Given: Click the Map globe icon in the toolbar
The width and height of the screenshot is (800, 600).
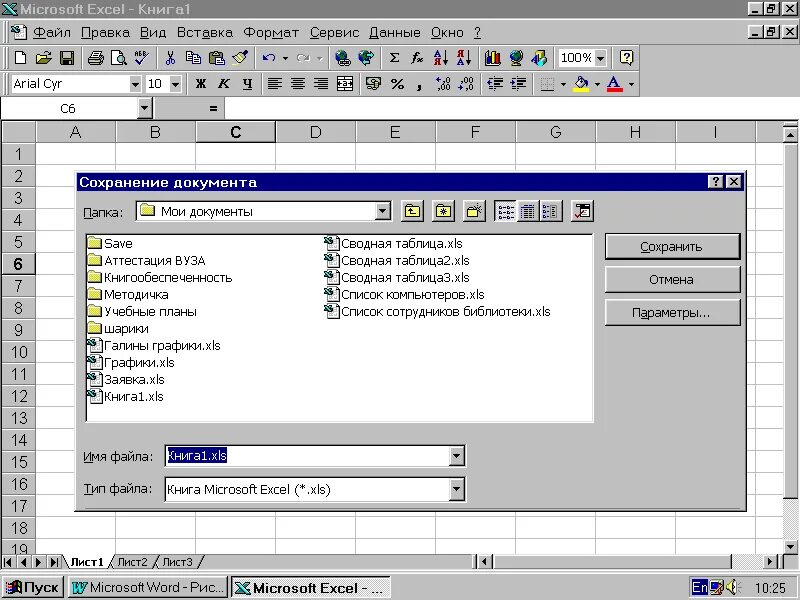Looking at the screenshot, I should [516, 58].
